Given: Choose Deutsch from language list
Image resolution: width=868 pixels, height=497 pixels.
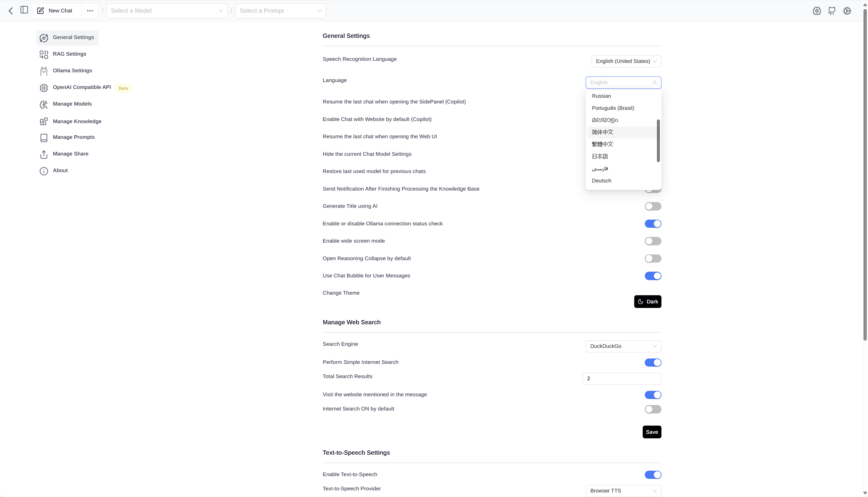Looking at the screenshot, I should pyautogui.click(x=601, y=181).
